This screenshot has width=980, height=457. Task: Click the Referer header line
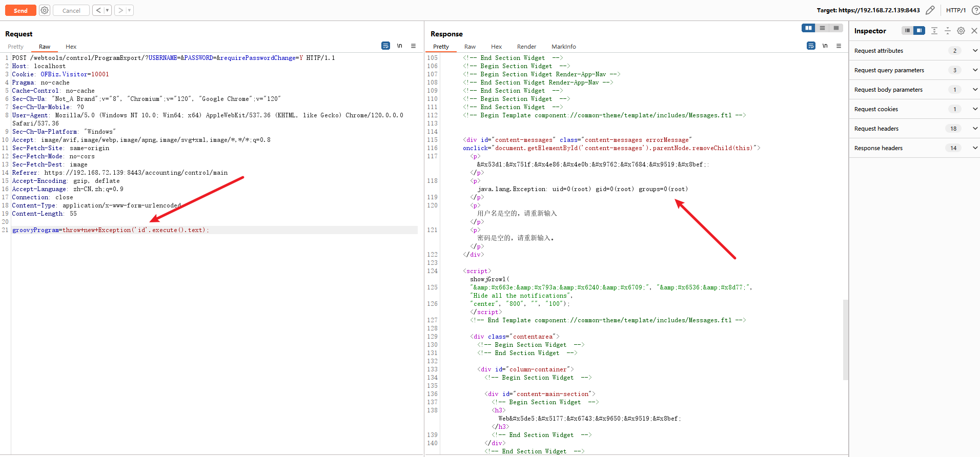120,173
